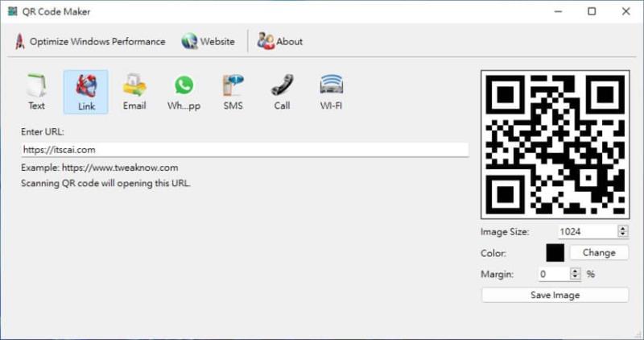Increase margin percentage with up arrow
Screen dimensions: 644x340
(575, 271)
